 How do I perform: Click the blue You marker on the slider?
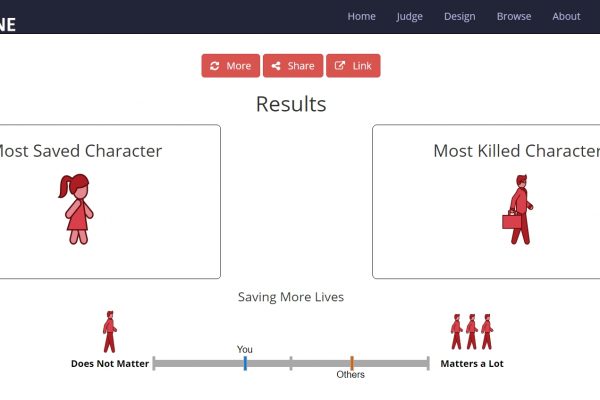[x=245, y=363]
